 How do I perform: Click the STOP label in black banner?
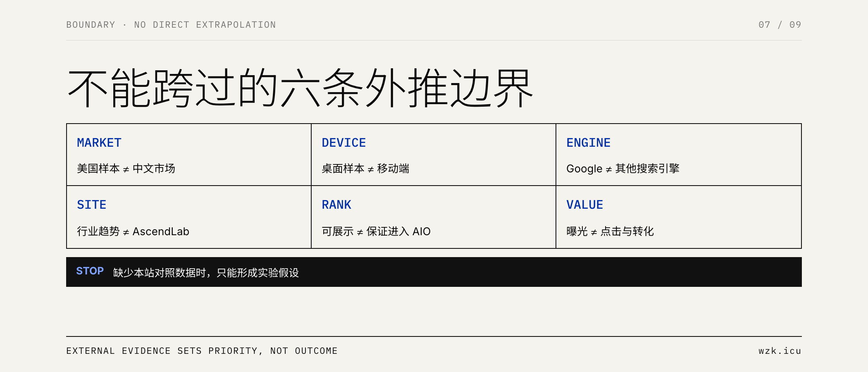pos(90,271)
